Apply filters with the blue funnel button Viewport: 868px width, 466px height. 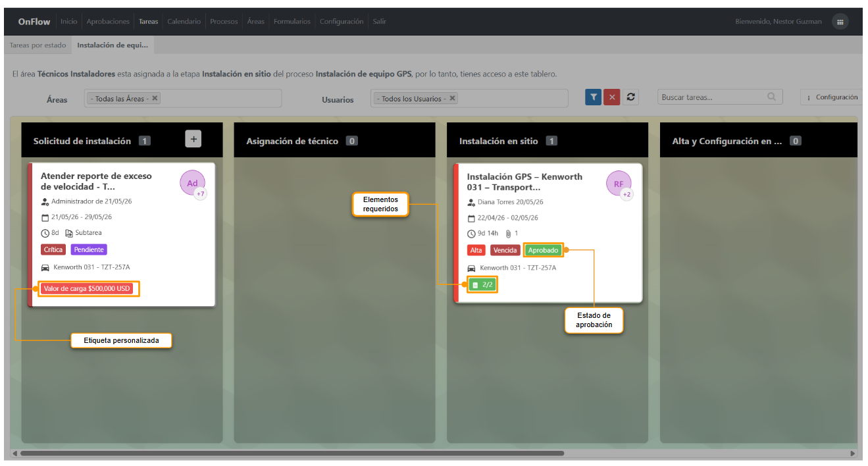594,97
